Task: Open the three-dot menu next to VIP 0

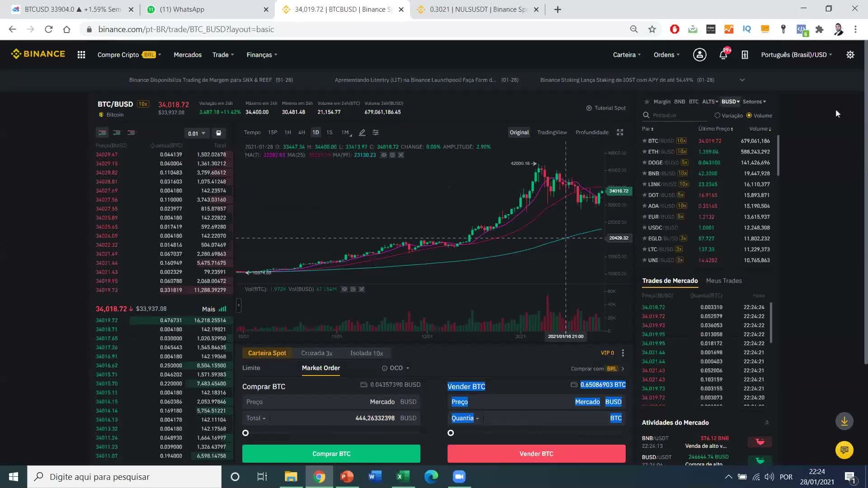Action: (623, 353)
